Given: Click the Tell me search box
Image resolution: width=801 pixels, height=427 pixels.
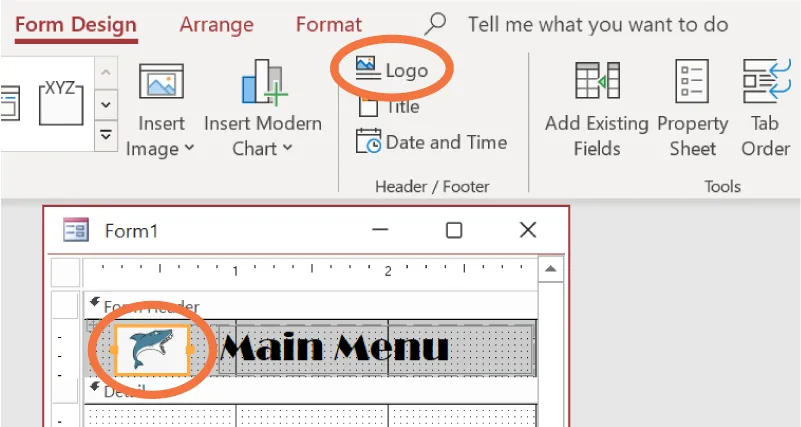Looking at the screenshot, I should click(597, 24).
